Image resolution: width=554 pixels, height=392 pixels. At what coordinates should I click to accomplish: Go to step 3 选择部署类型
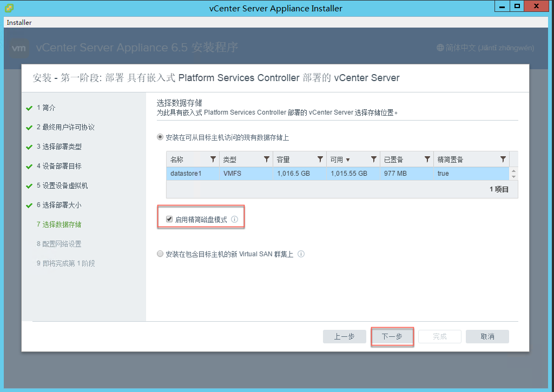(59, 147)
